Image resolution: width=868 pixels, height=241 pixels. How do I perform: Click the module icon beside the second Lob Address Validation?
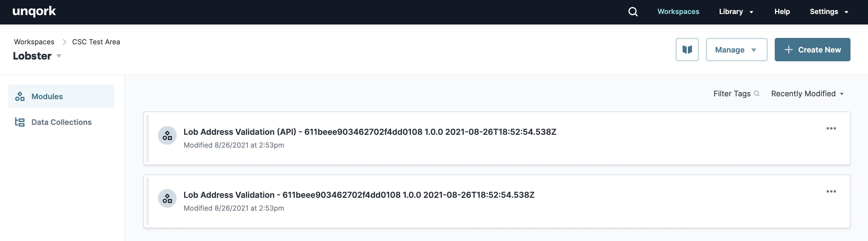(167, 198)
